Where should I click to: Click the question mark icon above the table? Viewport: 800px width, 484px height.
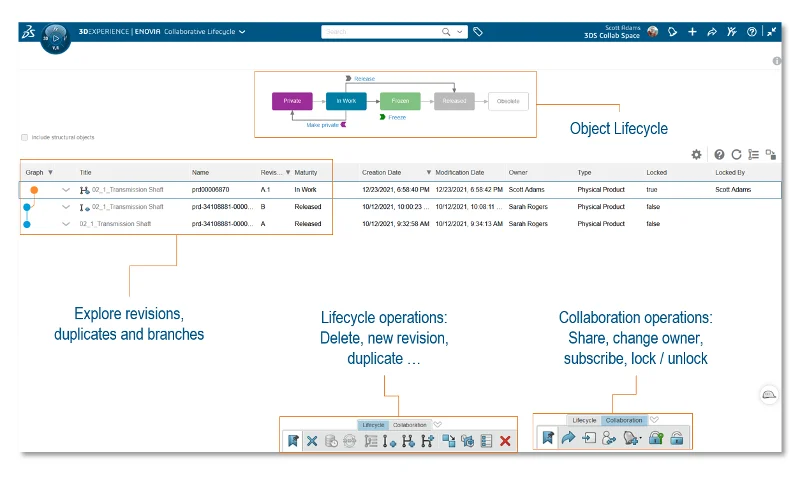tap(719, 155)
